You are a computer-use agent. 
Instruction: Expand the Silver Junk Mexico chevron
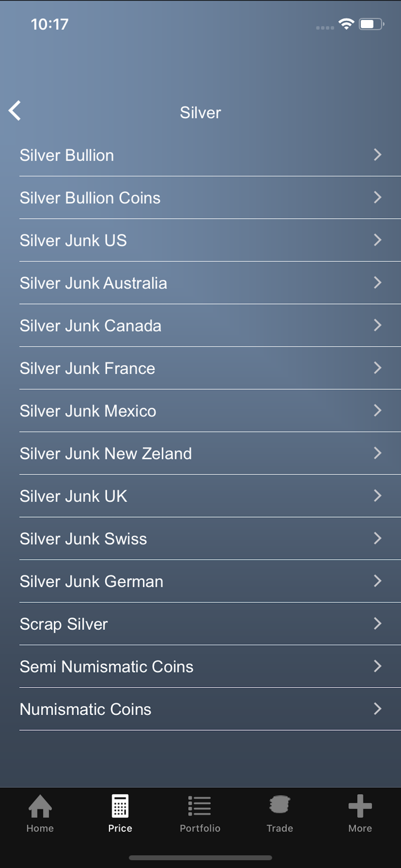[377, 411]
